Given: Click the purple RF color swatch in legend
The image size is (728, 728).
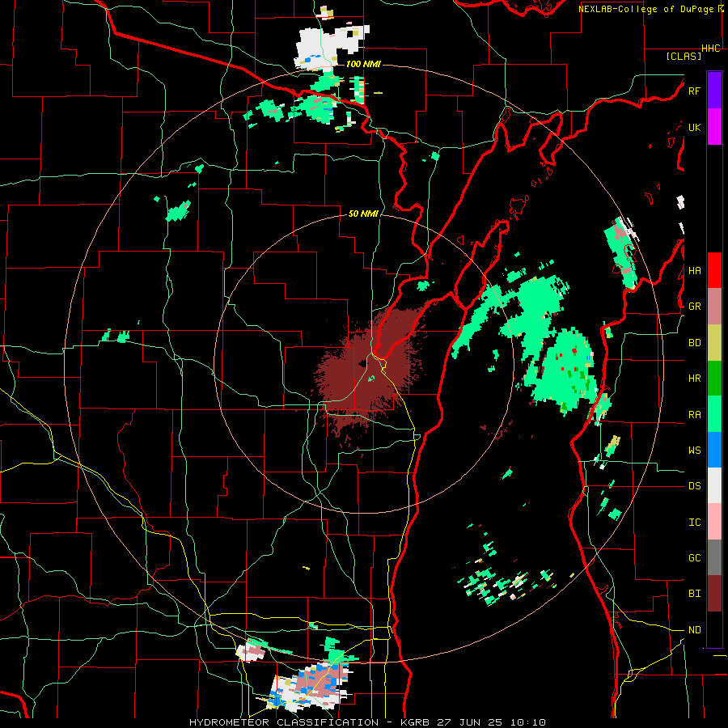Looking at the screenshot, I should coord(714,91).
